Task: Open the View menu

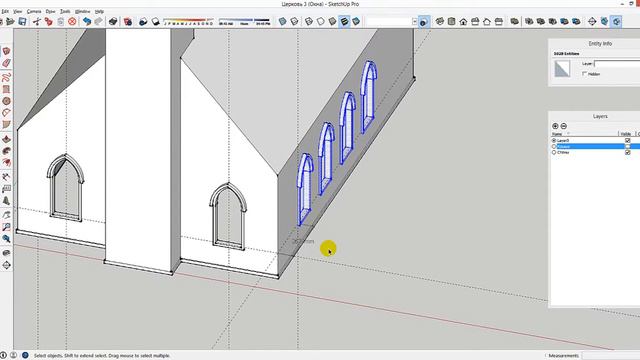Action: [x=18, y=11]
